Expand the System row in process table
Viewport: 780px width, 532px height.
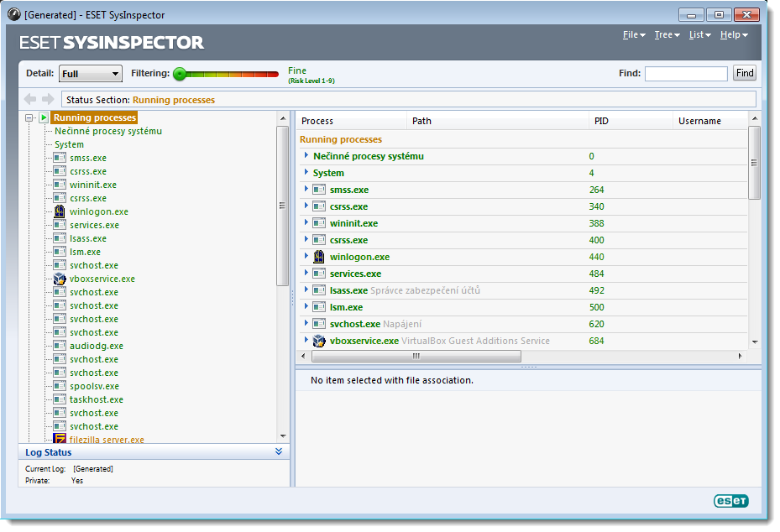pyautogui.click(x=306, y=173)
